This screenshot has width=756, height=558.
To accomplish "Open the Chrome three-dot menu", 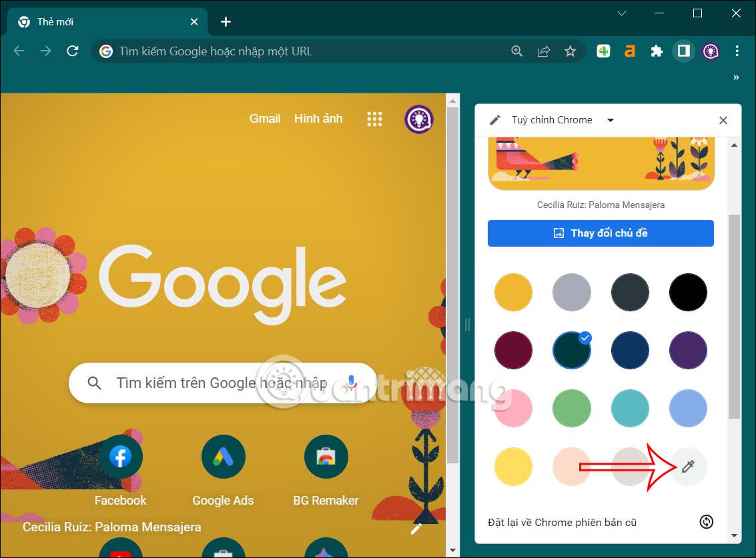I will click(x=737, y=51).
